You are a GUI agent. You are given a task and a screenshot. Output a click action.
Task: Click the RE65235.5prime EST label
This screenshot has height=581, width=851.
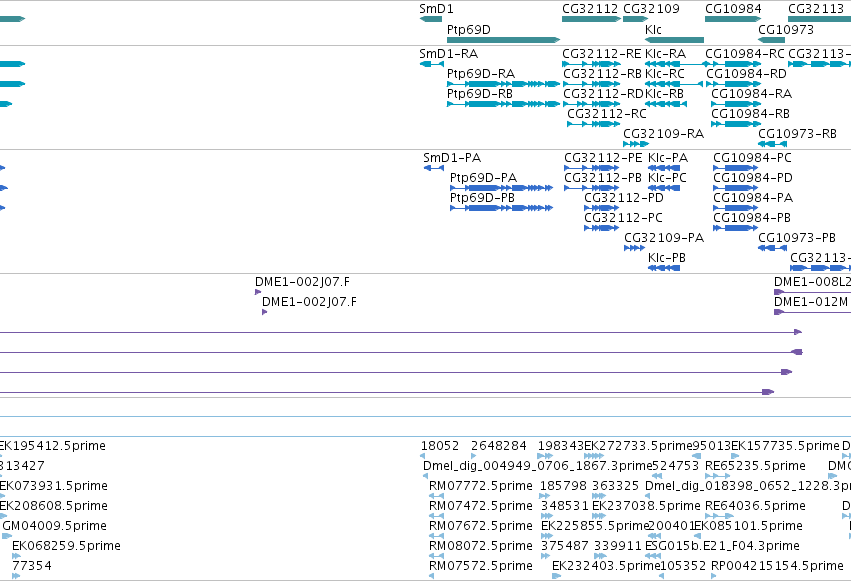click(x=755, y=466)
